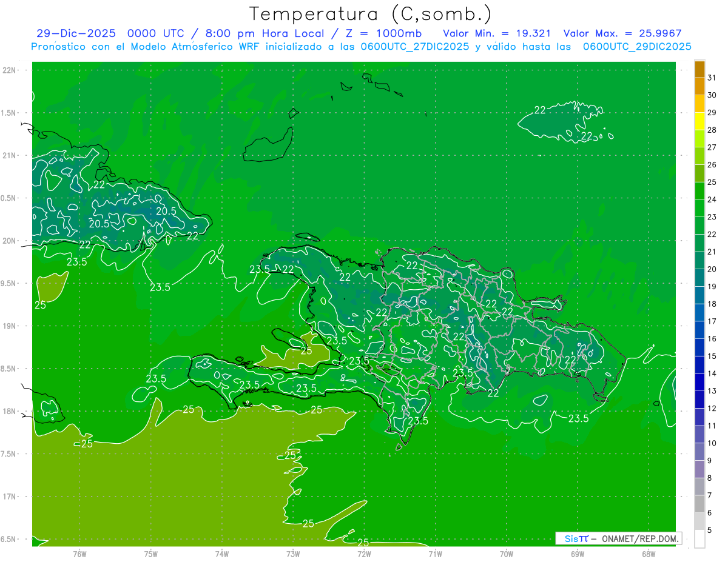Click the '75W' longitude axis label
728x562 pixels.
(151, 554)
